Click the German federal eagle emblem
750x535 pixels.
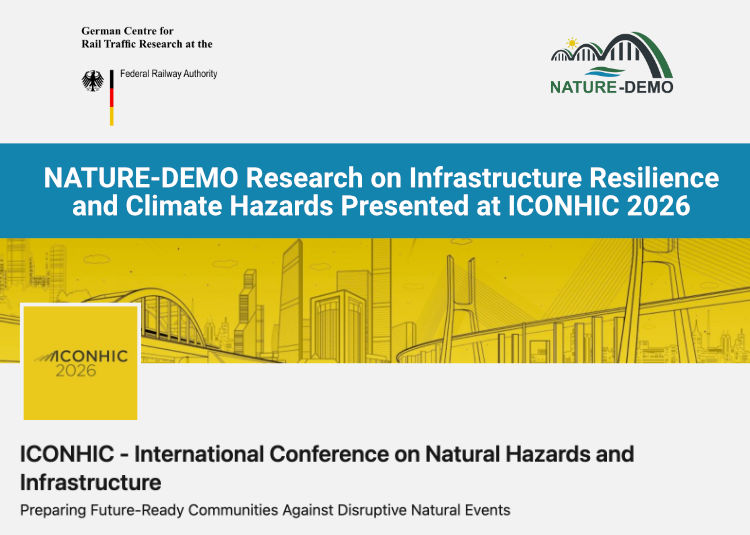tap(92, 81)
